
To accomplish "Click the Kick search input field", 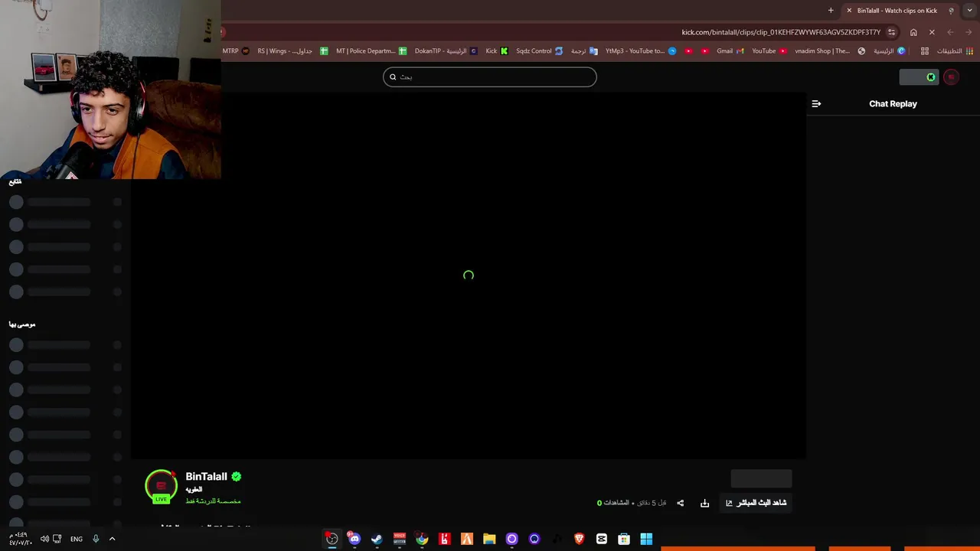I will tap(490, 77).
